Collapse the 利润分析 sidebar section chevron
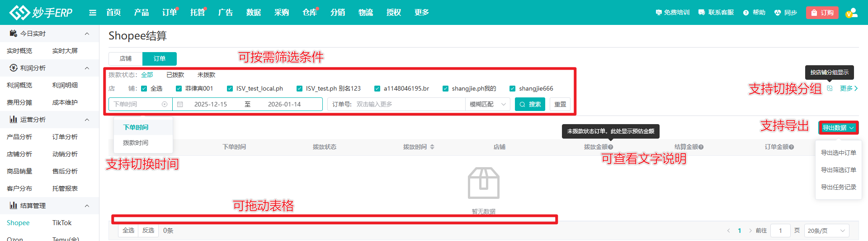This screenshot has width=868, height=241. (x=87, y=68)
